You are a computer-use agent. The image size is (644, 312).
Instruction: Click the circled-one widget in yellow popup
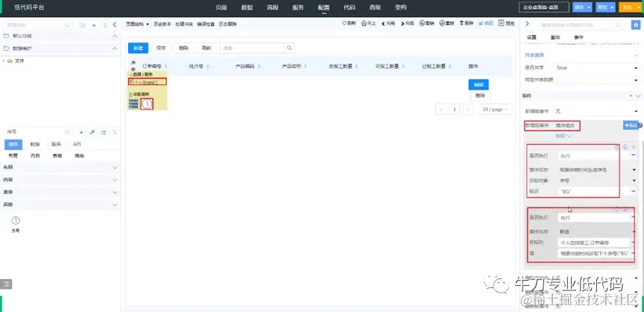click(147, 104)
